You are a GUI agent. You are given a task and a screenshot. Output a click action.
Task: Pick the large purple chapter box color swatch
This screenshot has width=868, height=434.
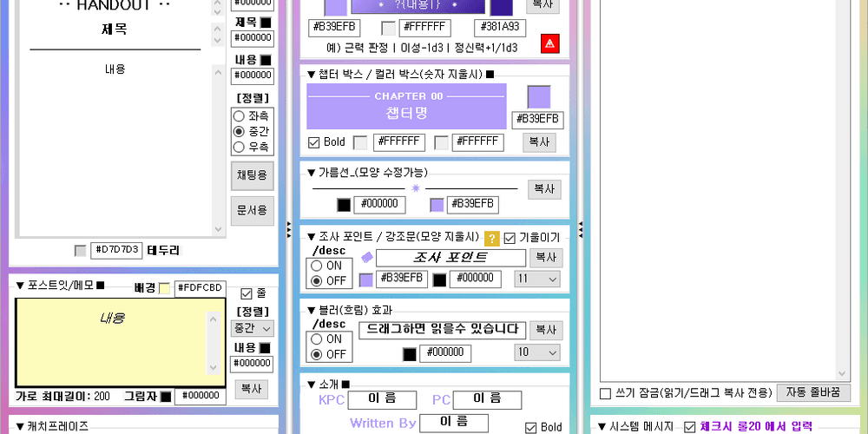pos(539,97)
